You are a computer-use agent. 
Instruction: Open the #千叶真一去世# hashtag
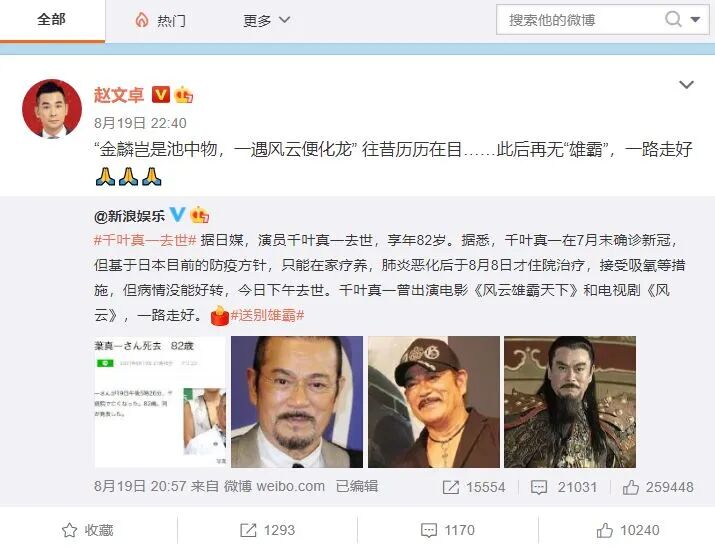(x=145, y=240)
